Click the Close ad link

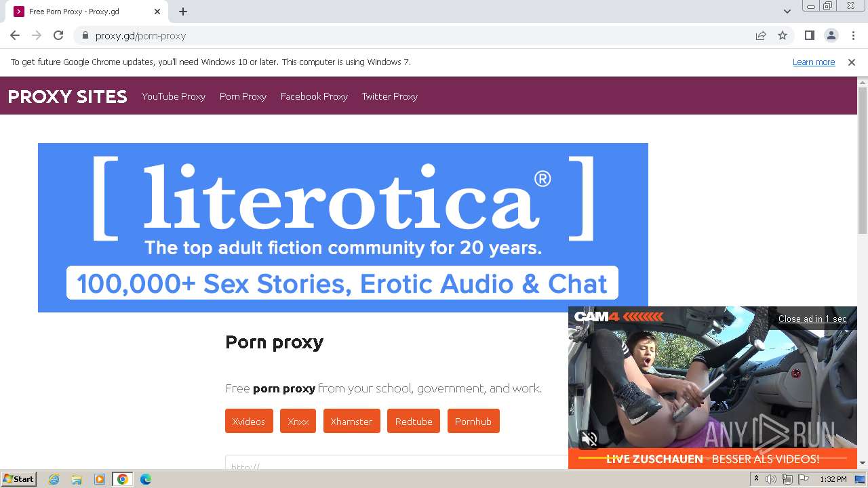click(812, 319)
